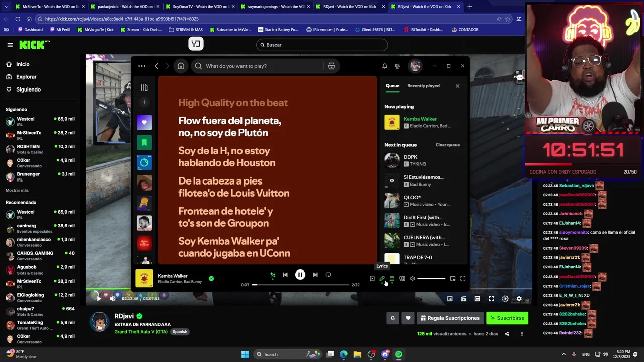The image size is (644, 362).
Task: Open Spotify three-dots app menu
Action: coord(142,66)
